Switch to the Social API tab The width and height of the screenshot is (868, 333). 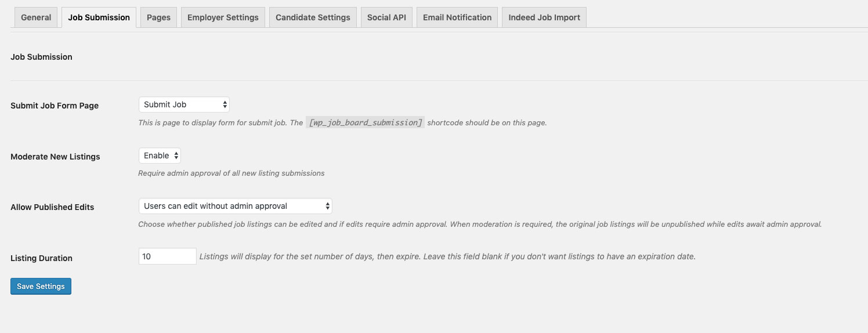[x=386, y=17]
